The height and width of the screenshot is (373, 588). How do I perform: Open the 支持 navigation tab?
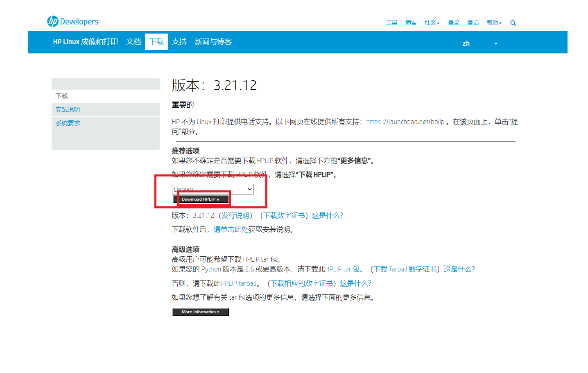[x=179, y=42]
